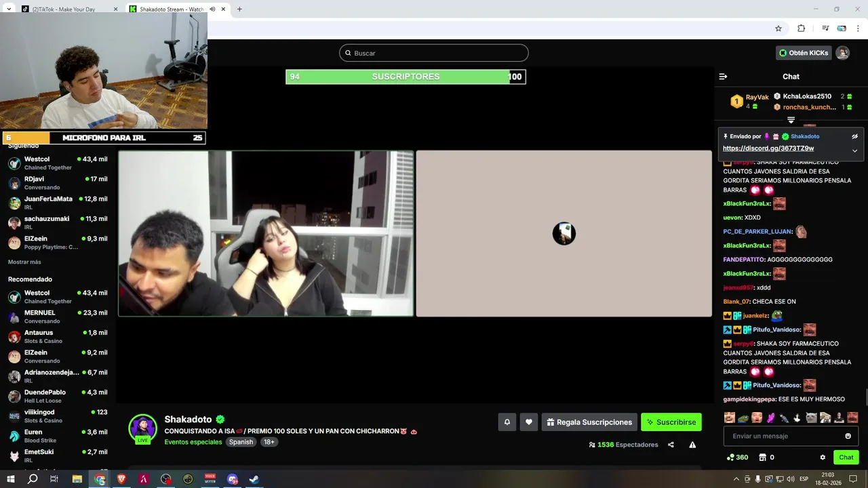
Task: Open the shop icon showing 0
Action: (766, 457)
